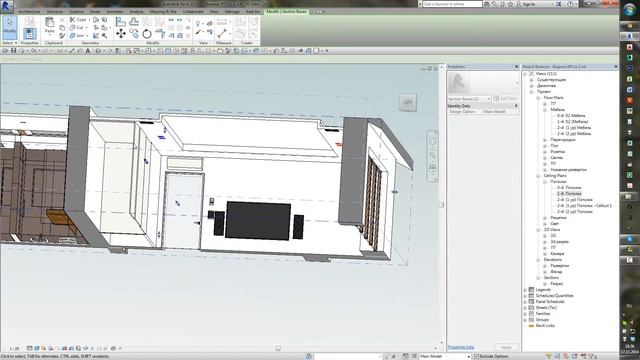Select the selected ceiling plan "1-й Потолок"
The width and height of the screenshot is (640, 360).
coord(569,194)
